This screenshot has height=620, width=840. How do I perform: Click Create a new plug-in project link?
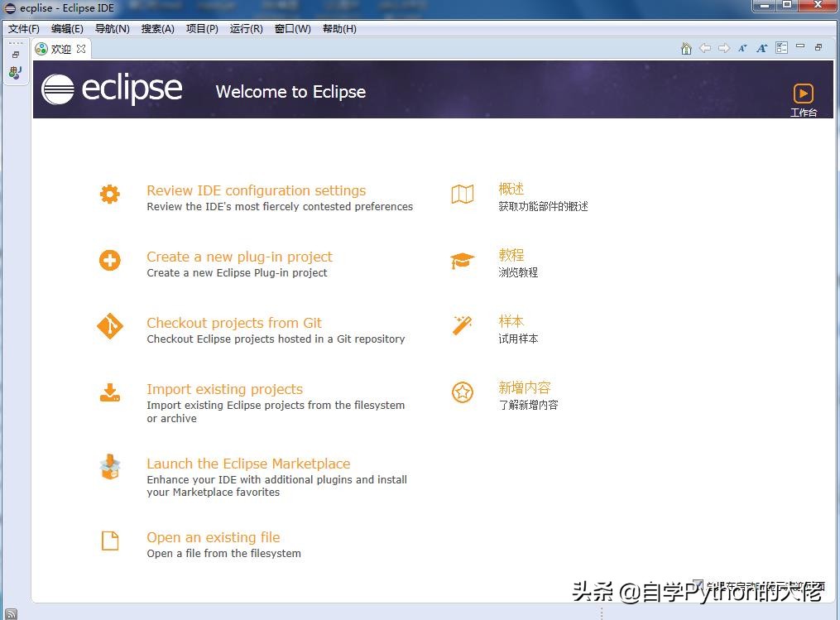coord(239,257)
